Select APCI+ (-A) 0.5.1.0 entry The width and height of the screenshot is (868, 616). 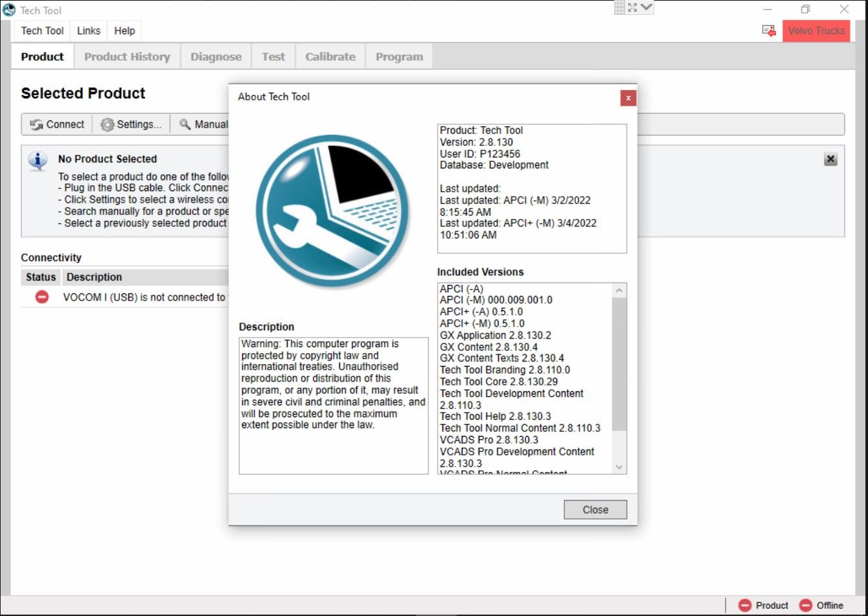pos(481,312)
